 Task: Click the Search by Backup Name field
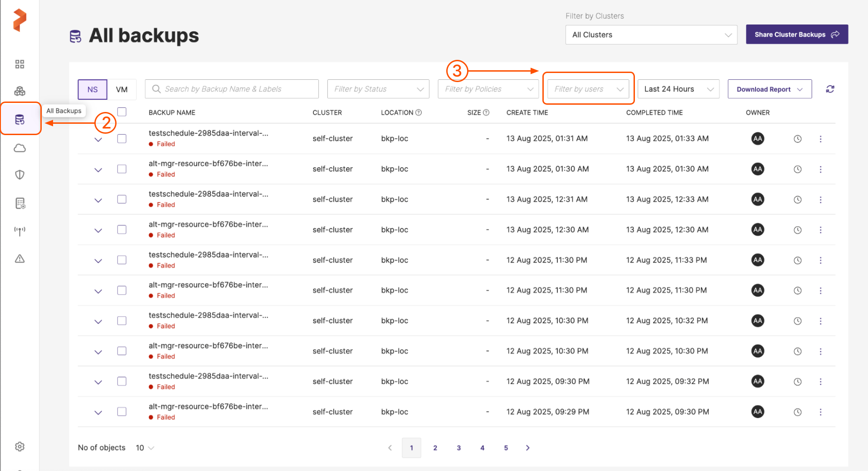[232, 89]
